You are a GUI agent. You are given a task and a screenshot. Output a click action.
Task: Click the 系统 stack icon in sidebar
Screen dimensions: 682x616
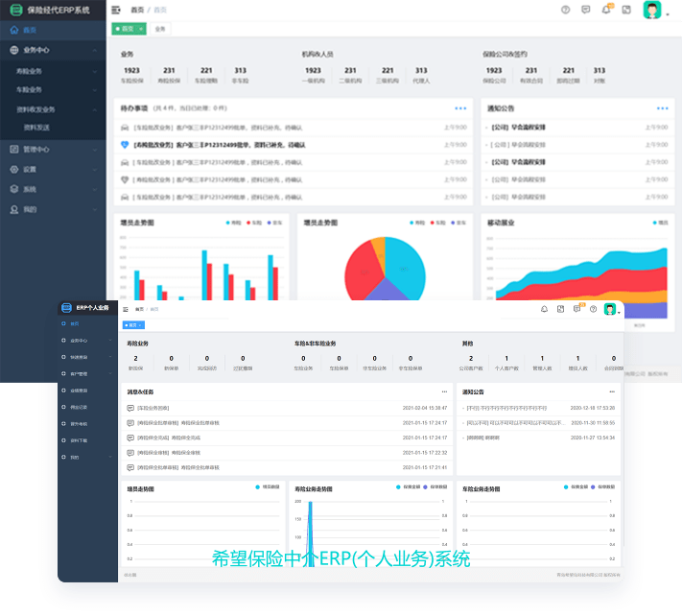14,189
